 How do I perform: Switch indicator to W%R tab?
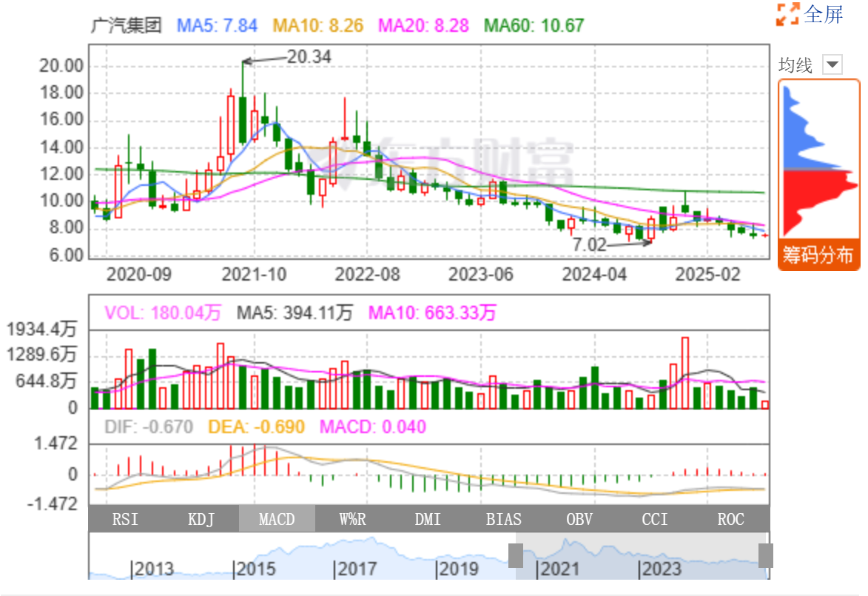tap(353, 519)
